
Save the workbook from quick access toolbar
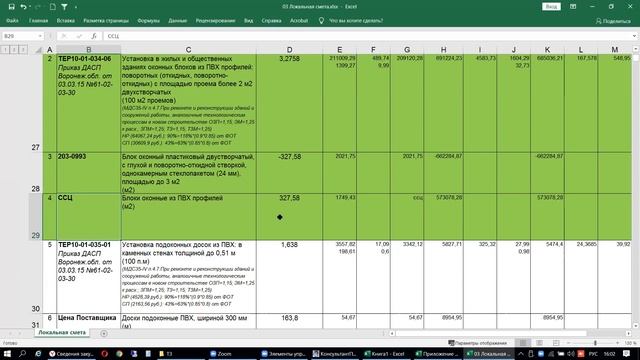pos(11,7)
